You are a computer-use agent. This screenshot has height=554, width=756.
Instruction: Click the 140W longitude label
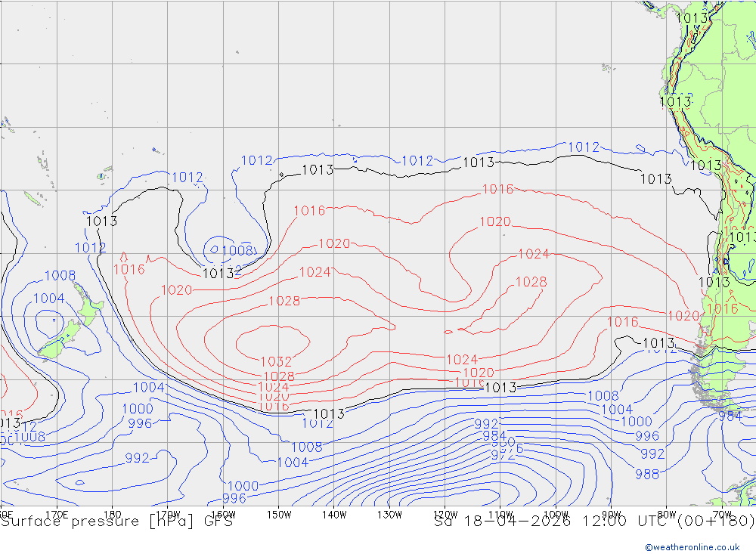[x=334, y=515]
